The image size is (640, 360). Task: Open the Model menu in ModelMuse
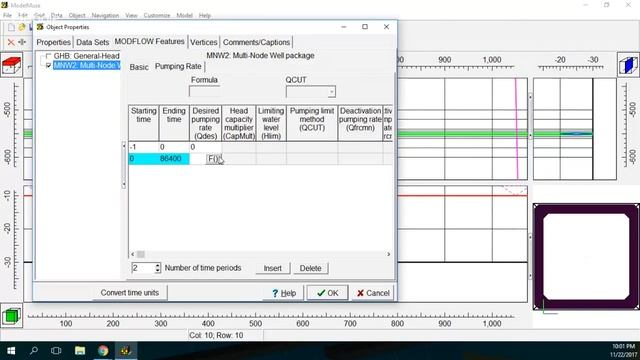point(184,16)
